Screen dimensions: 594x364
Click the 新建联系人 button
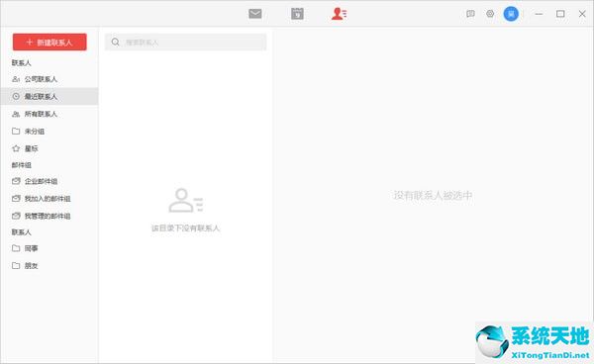click(49, 42)
